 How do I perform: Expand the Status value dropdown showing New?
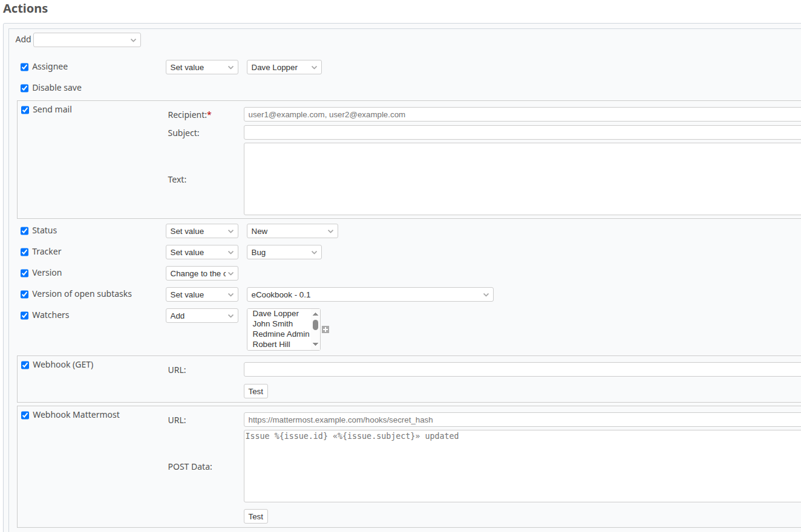click(292, 232)
